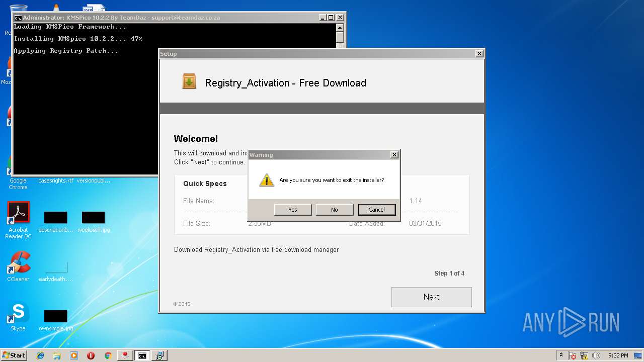Image resolution: width=644 pixels, height=362 pixels.
Task: Click Next in the Setup window
Action: pos(431,297)
